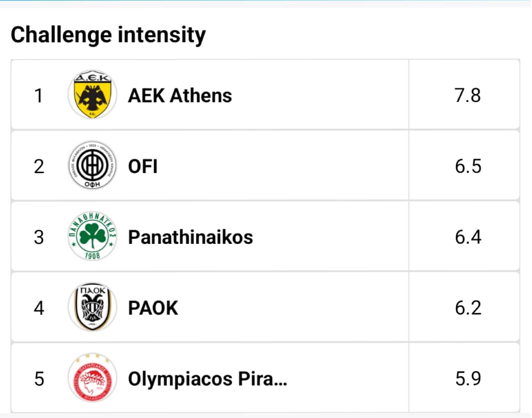Open the Panathinaikos team name

pos(190,237)
